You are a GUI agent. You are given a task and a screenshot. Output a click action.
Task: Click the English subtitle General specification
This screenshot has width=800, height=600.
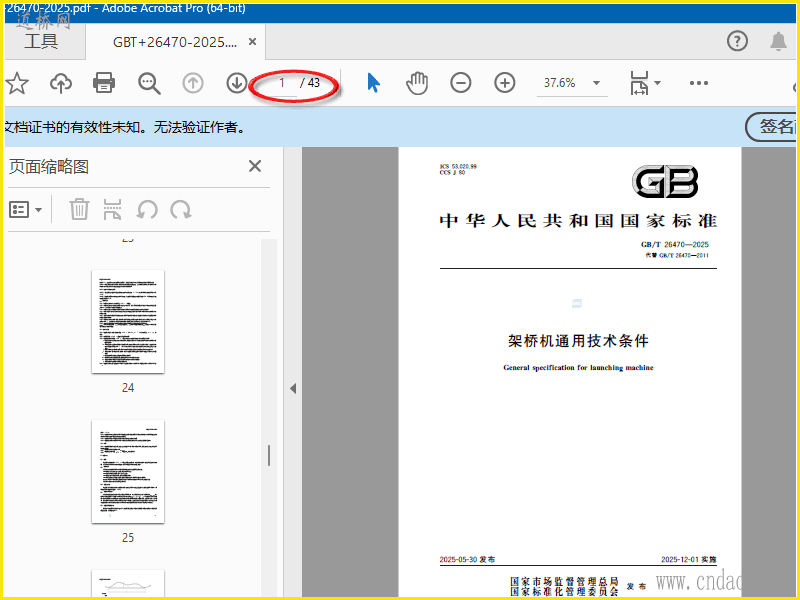(578, 367)
